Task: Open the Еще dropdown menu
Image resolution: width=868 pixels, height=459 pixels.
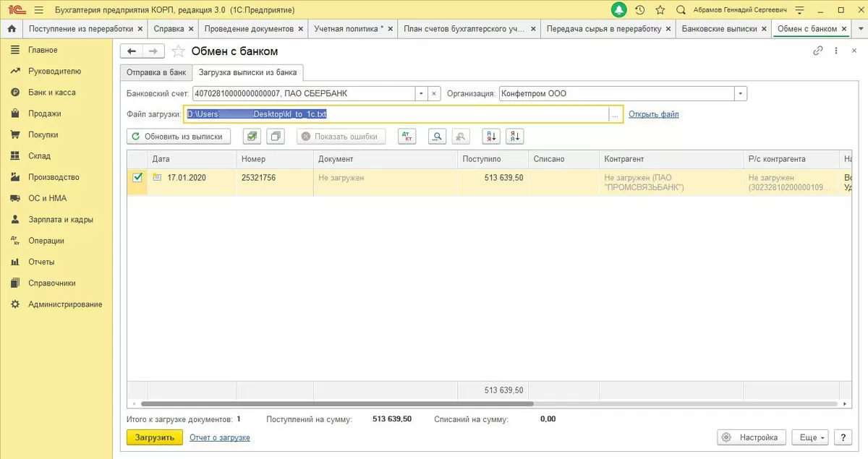Action: (809, 437)
